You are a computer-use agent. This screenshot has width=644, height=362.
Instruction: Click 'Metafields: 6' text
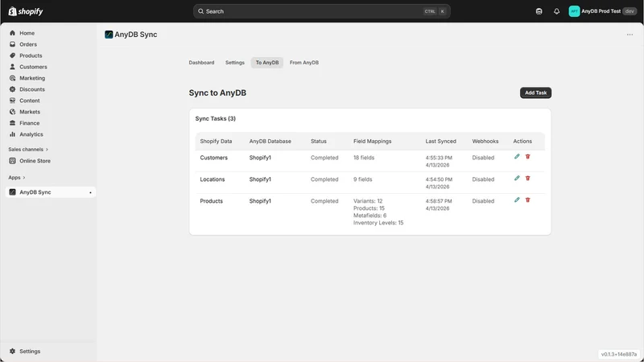[x=369, y=216]
